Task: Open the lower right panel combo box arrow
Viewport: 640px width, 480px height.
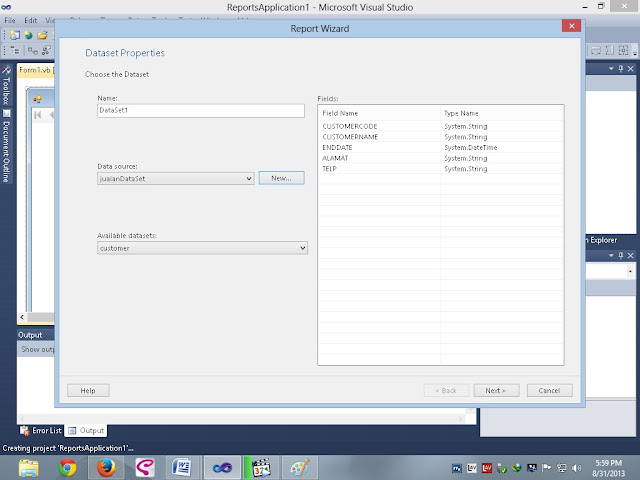Action: point(631,271)
